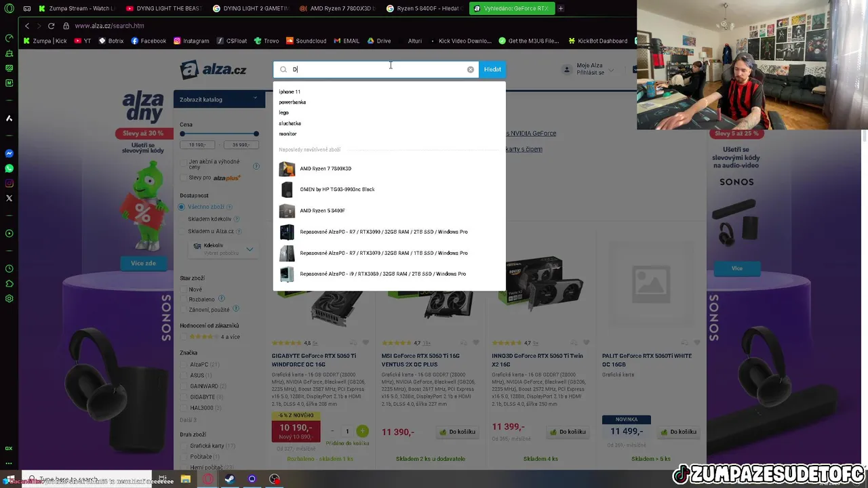Viewport: 868px width, 488px height.
Task: Add GIGABYTE RTX 5060 Ti to favorites
Action: tap(366, 343)
